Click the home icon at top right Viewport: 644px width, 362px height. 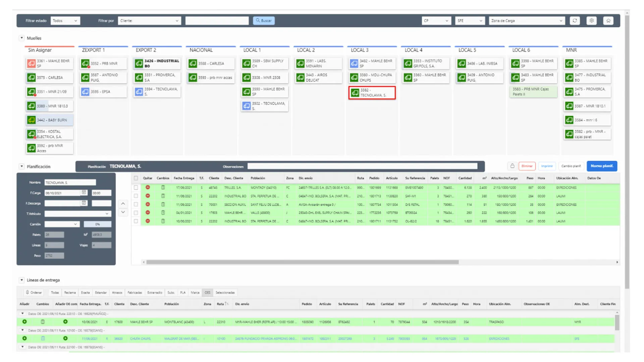tap(608, 20)
